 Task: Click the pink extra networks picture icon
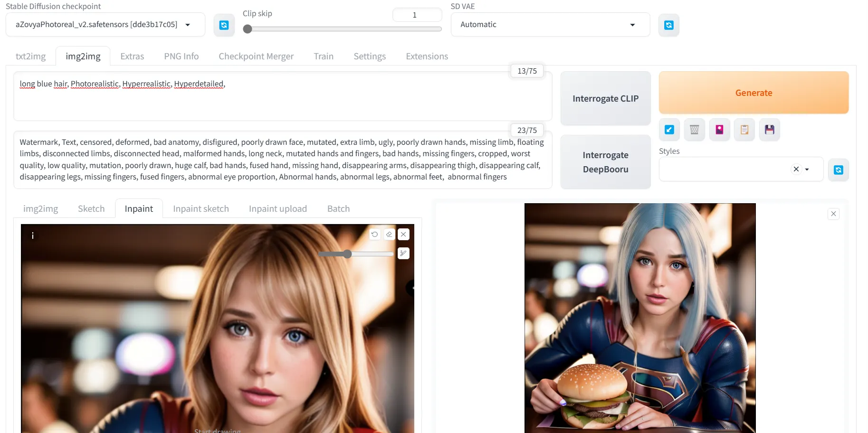click(x=719, y=130)
